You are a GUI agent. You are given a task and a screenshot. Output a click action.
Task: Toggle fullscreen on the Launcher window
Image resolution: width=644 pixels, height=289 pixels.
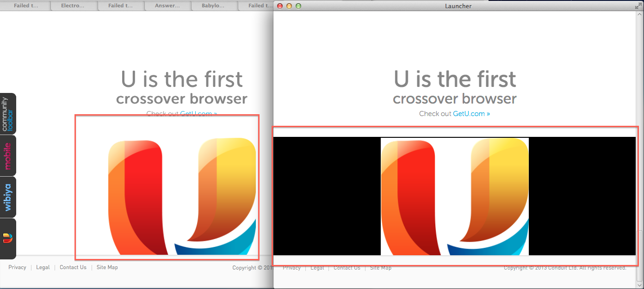pyautogui.click(x=639, y=5)
